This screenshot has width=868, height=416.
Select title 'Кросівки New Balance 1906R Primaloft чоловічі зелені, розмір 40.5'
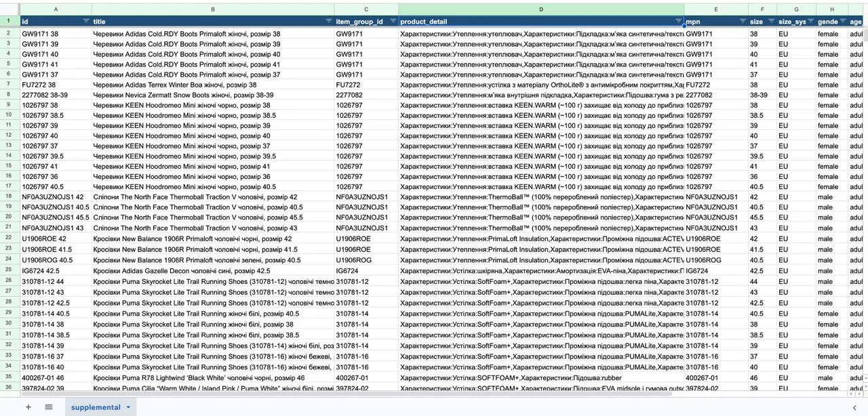point(213,260)
